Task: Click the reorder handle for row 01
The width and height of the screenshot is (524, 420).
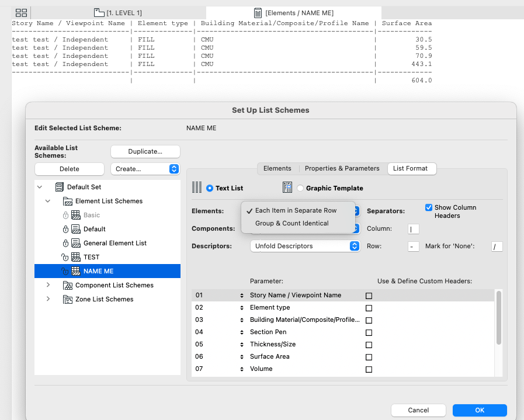Action: [x=242, y=296]
